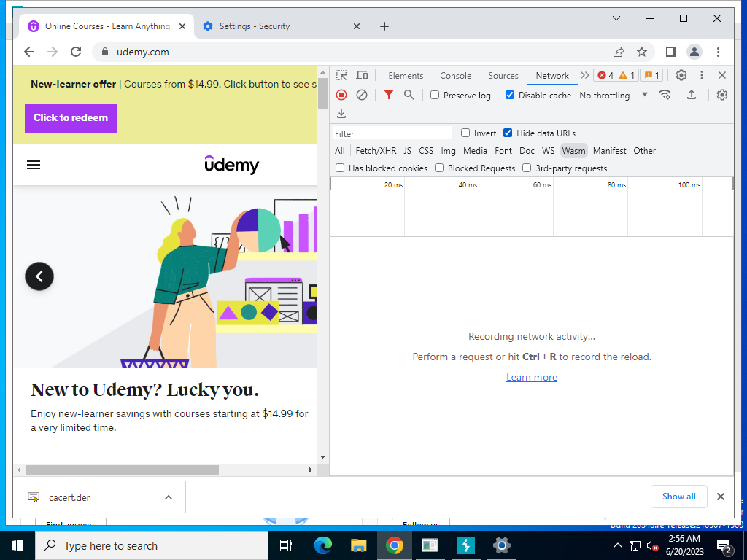This screenshot has height=560, width=747.
Task: Open No throttling dropdown
Action: coord(614,95)
